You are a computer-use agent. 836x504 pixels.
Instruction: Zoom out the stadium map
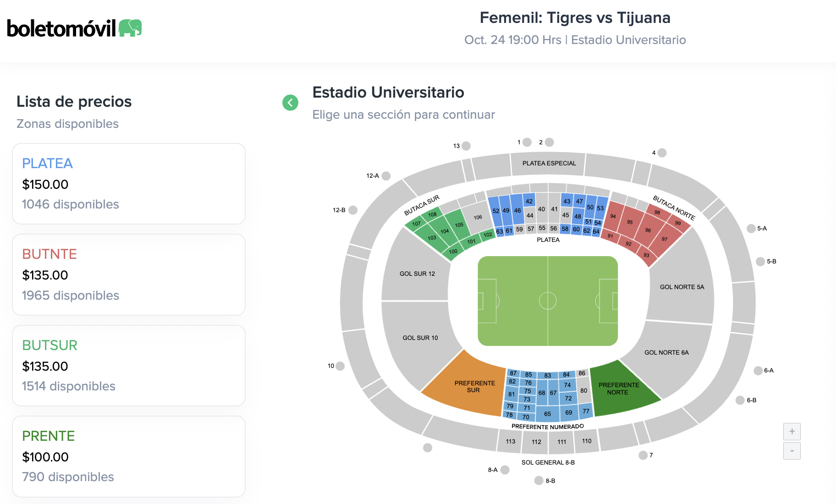click(792, 451)
